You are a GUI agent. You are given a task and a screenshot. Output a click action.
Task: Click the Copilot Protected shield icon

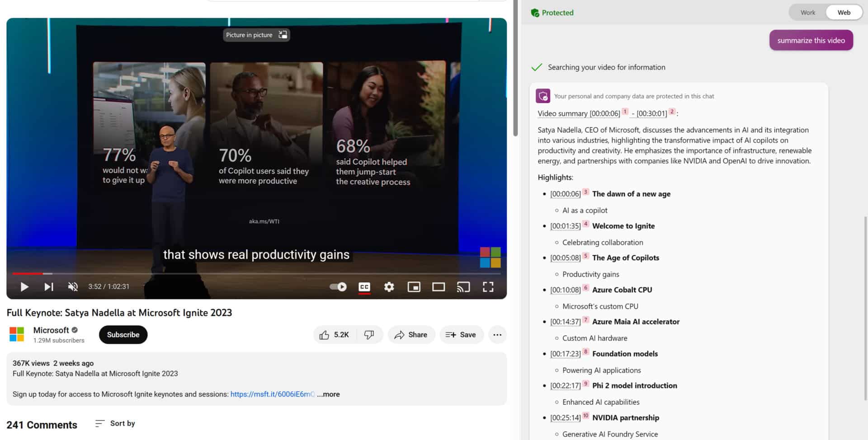pos(535,13)
